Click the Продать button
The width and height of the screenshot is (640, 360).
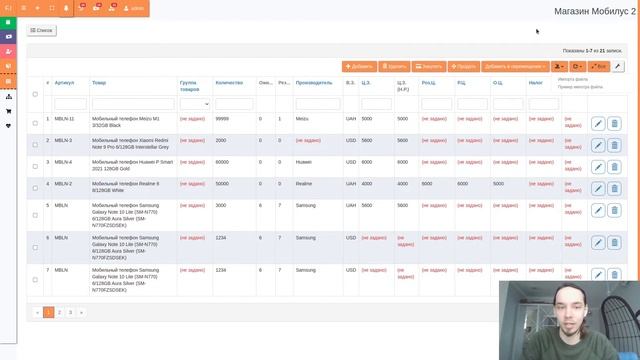(x=464, y=67)
